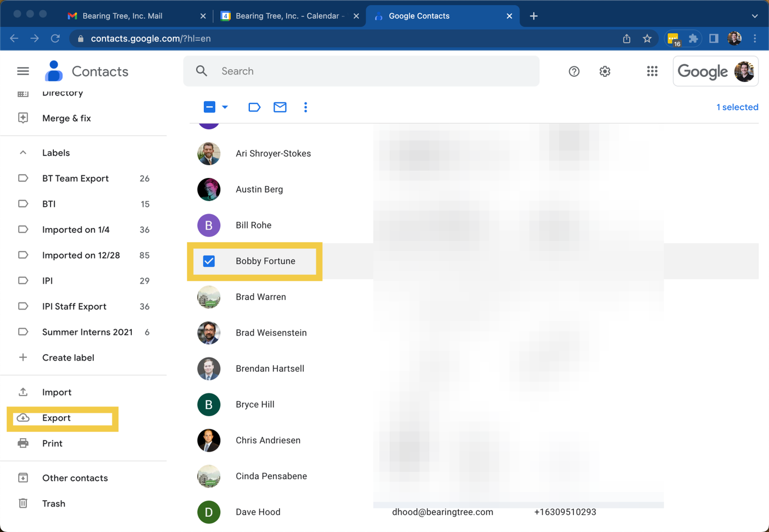Bookmark this page with the star icon
Image resolution: width=769 pixels, height=532 pixels.
tap(647, 38)
